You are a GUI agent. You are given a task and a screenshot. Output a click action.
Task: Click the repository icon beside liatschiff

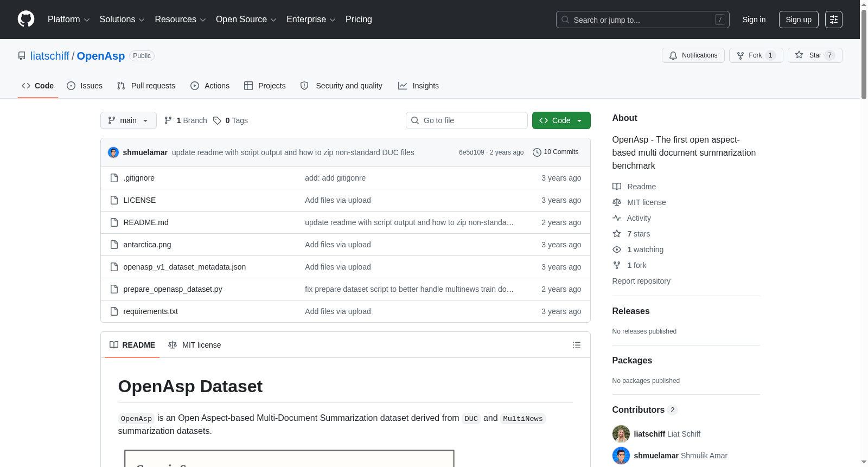pos(22,56)
